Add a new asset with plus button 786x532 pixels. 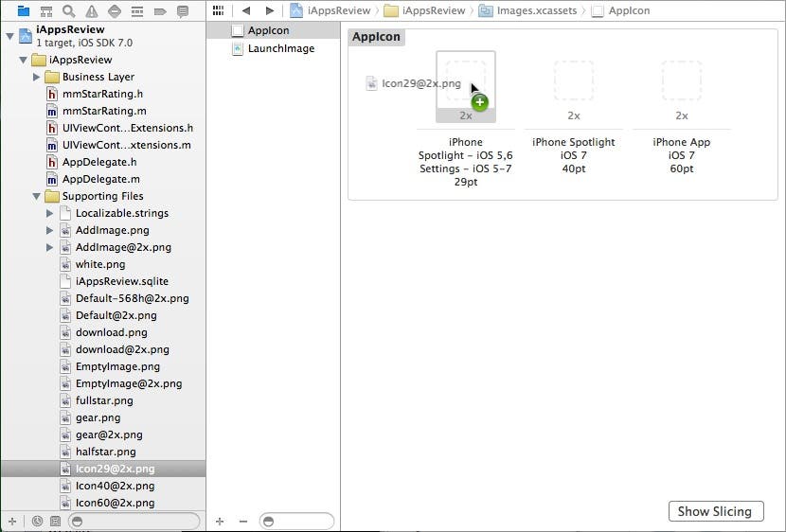[x=220, y=521]
